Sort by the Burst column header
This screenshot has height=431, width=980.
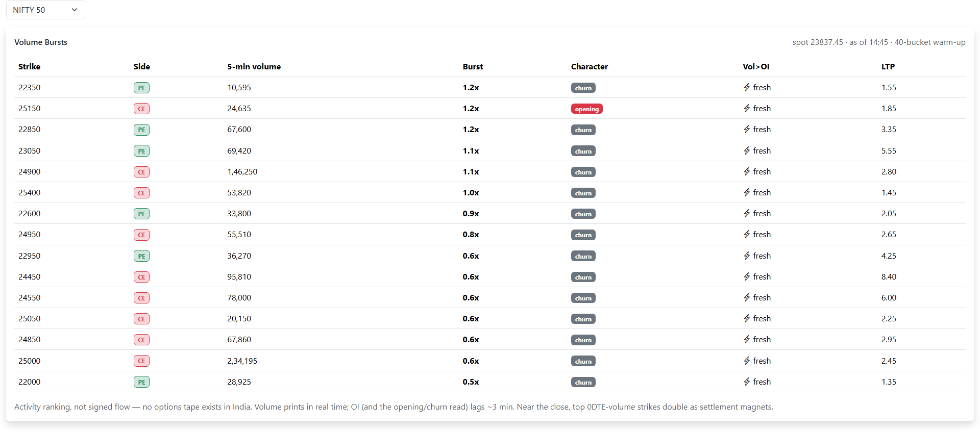pos(473,67)
